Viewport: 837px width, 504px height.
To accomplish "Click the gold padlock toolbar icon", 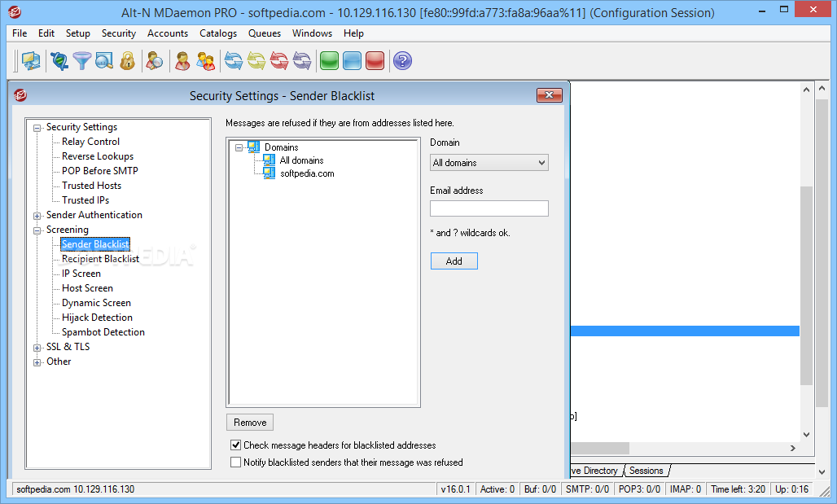I will pyautogui.click(x=127, y=61).
